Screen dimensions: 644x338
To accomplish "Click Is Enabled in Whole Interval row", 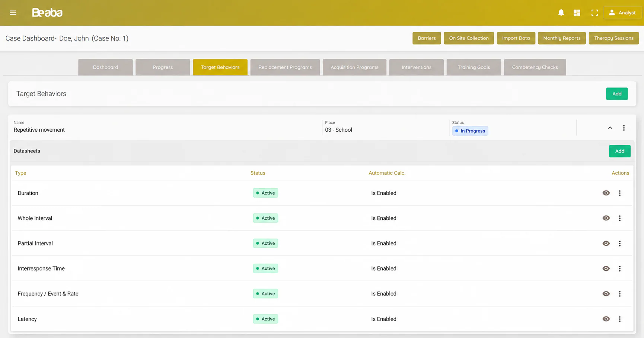I will 383,218.
